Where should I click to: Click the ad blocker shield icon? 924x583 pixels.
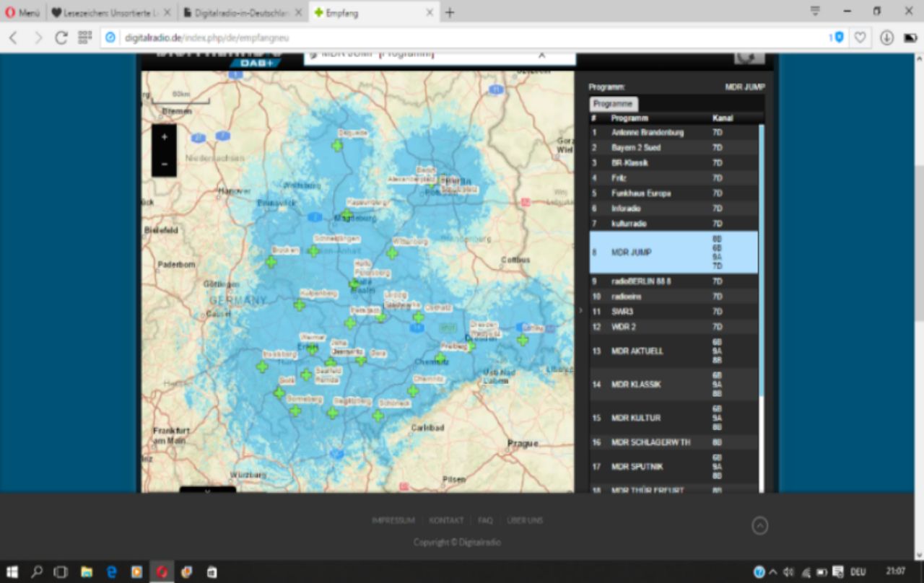tap(838, 38)
